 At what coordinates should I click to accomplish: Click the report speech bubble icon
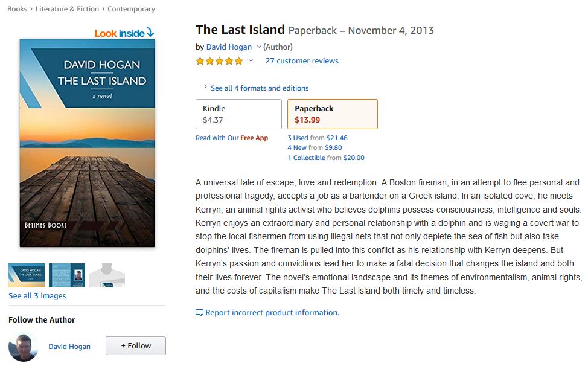(199, 313)
